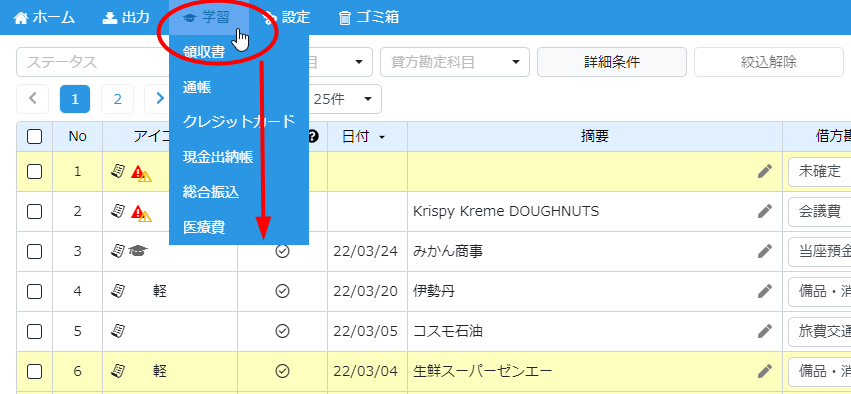Open the 旅費交通 debit account dropdown in row 5

tap(820, 331)
